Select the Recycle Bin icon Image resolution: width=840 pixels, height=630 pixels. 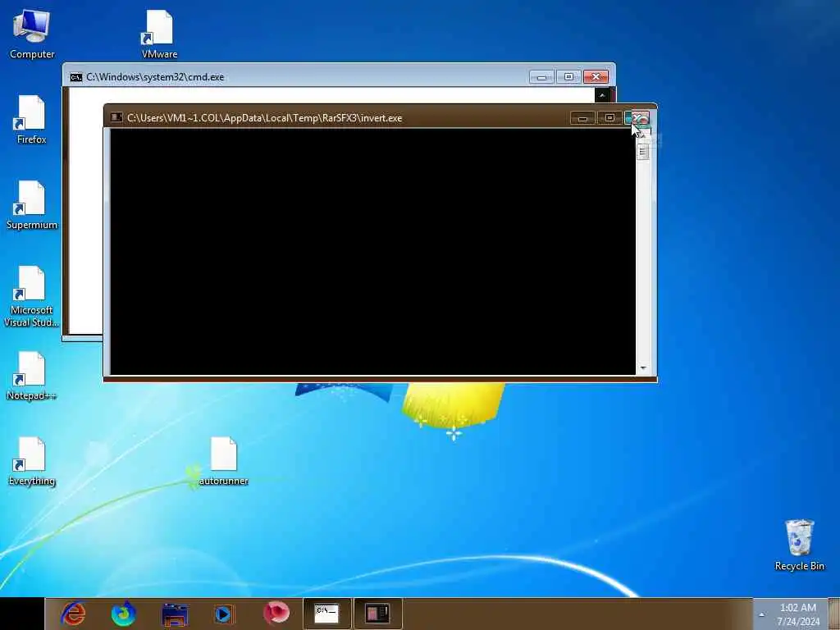click(799, 545)
